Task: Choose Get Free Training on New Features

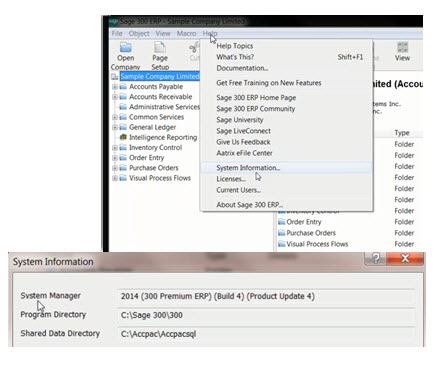Action: tap(287, 83)
